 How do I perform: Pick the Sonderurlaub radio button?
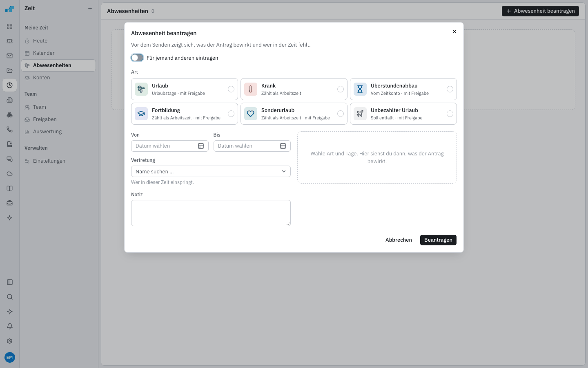click(x=341, y=114)
